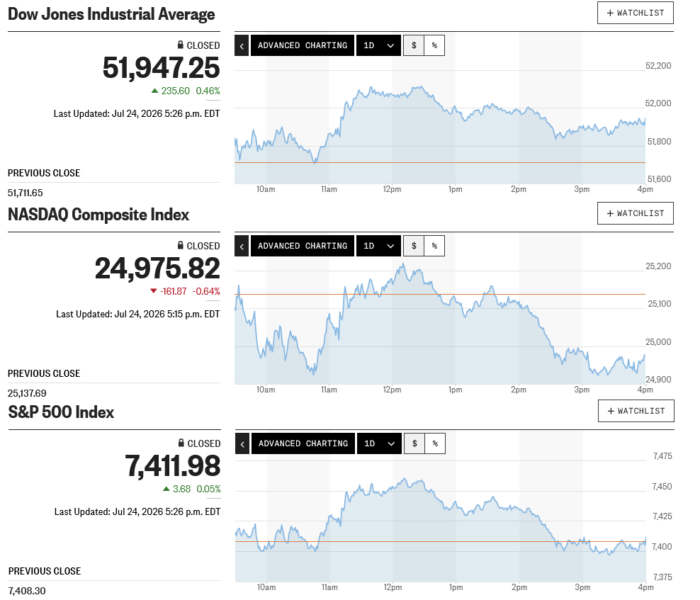Viewport: 700px width, 600px height.
Task: Switch the Dow Jones chart to percent view
Action: [434, 45]
